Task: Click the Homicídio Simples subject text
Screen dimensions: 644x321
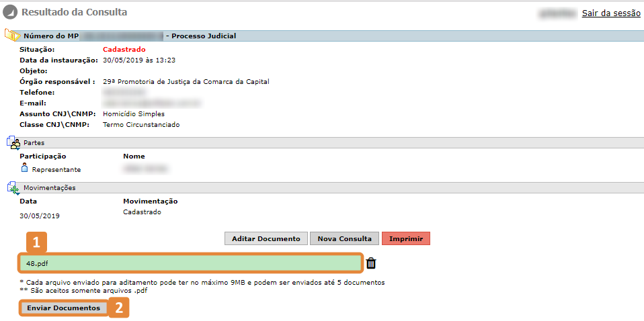Action: tap(134, 113)
